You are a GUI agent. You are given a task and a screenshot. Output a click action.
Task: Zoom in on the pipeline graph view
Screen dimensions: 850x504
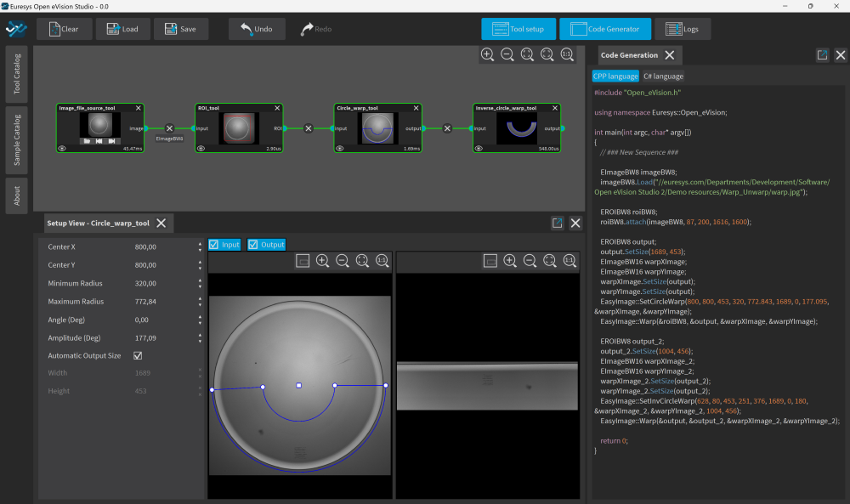point(487,54)
